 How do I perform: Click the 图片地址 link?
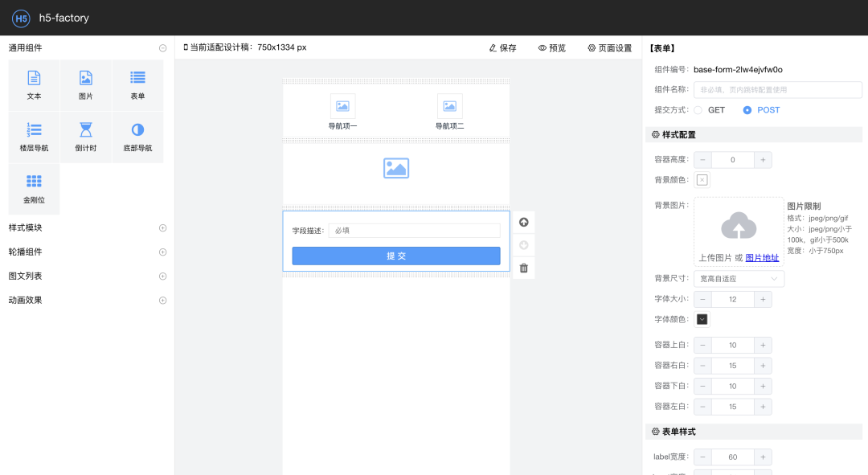[x=762, y=258]
